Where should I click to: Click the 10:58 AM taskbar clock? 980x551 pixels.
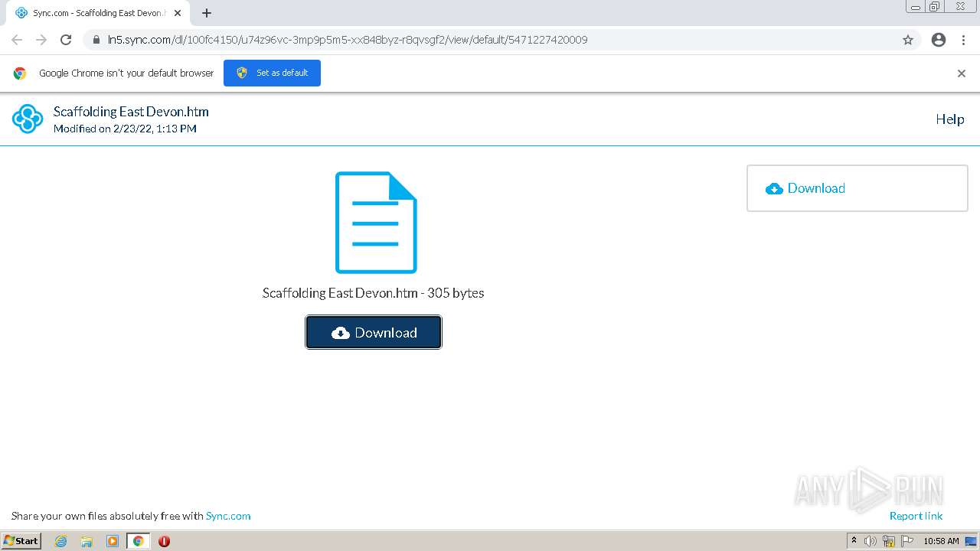pyautogui.click(x=941, y=541)
